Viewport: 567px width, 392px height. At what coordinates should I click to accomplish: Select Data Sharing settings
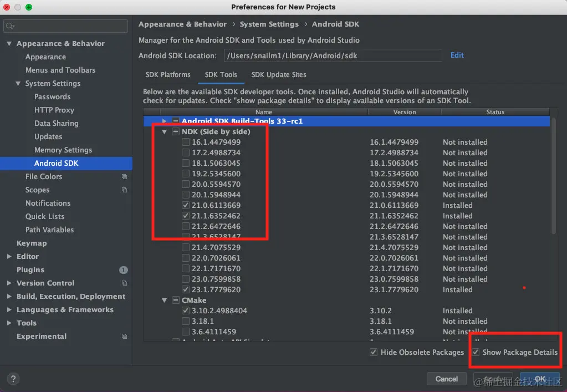(57, 123)
